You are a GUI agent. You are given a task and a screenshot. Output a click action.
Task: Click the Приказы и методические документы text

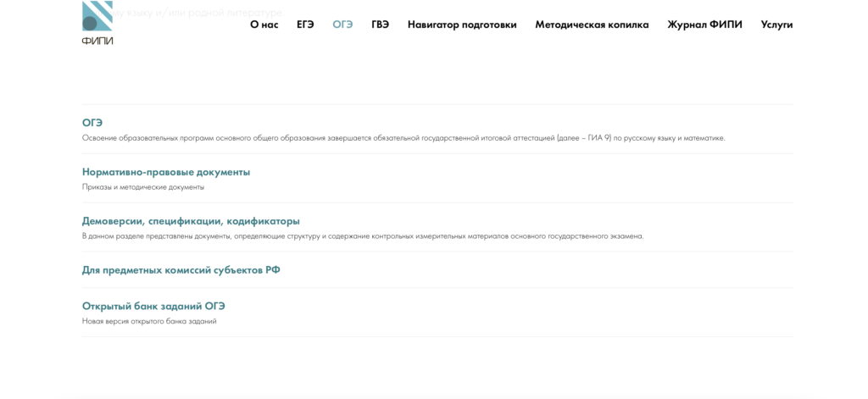[x=142, y=187]
